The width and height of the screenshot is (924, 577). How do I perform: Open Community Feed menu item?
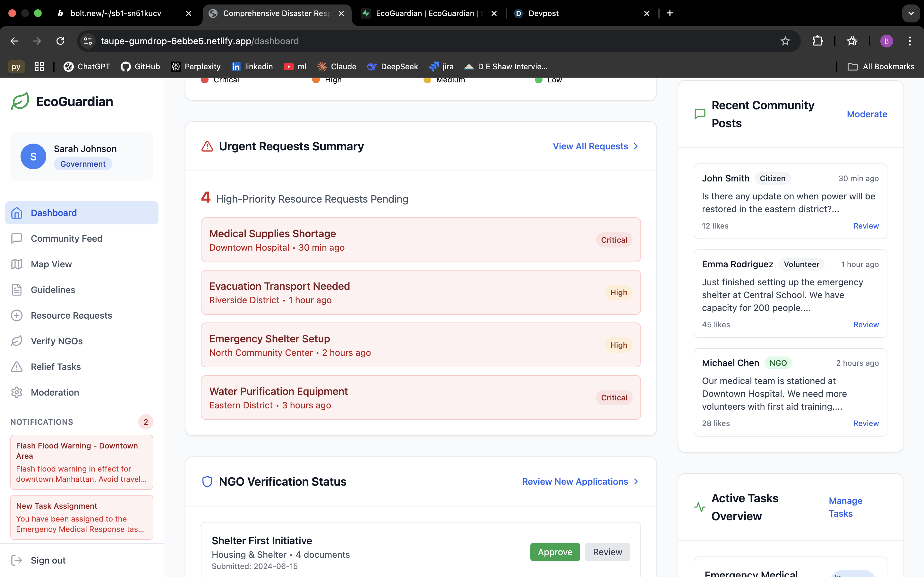click(x=66, y=238)
